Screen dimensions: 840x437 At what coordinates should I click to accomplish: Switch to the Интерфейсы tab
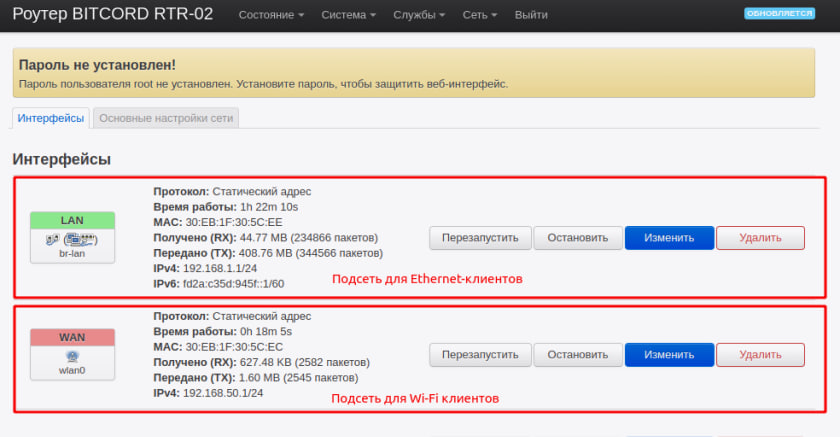coord(51,118)
